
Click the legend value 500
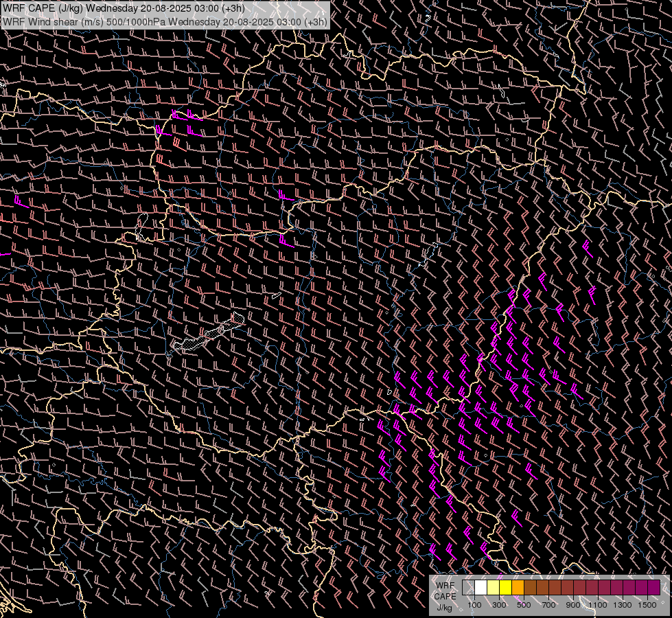(524, 605)
